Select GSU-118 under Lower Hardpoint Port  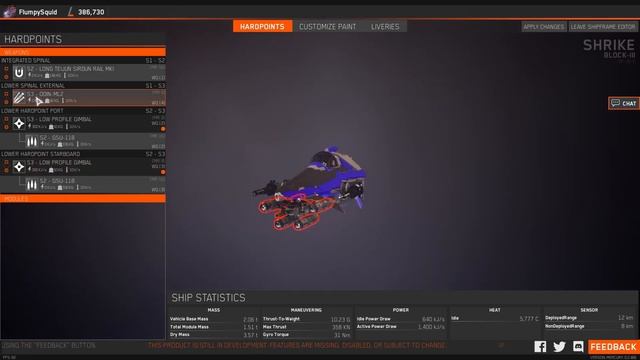tap(95, 141)
